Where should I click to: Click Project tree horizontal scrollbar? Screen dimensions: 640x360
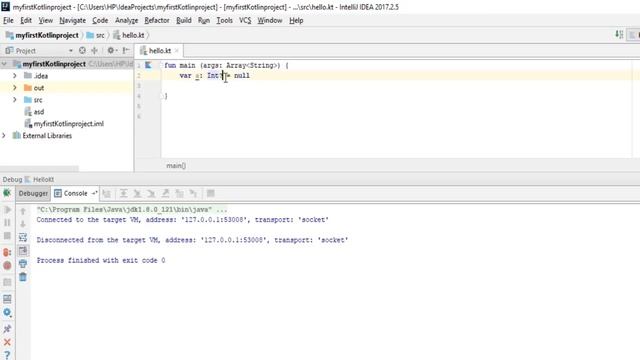point(39,169)
